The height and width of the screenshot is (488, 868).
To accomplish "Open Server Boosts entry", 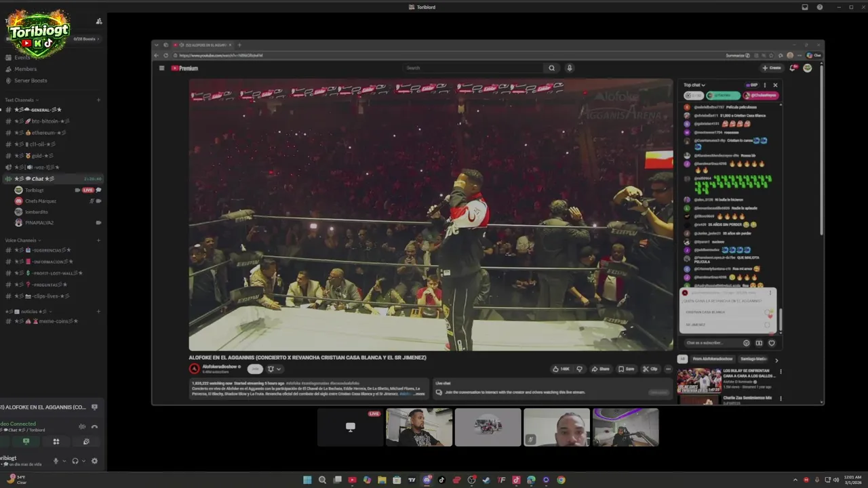I will 31,81.
